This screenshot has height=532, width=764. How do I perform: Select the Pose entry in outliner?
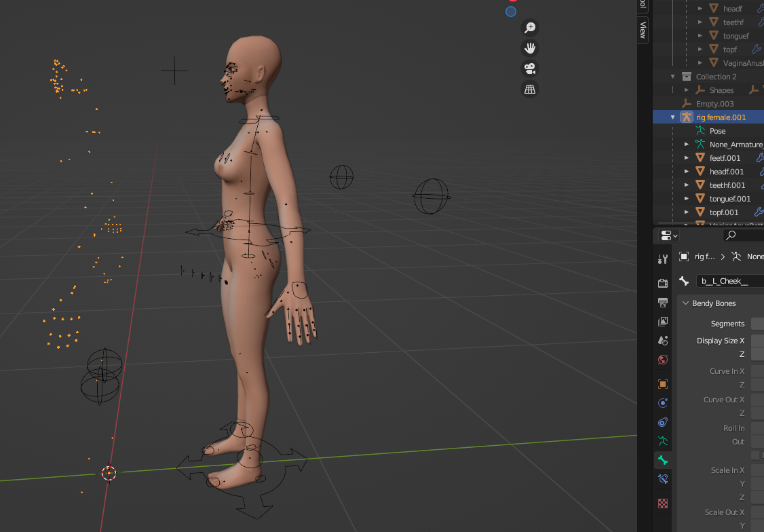click(x=717, y=130)
